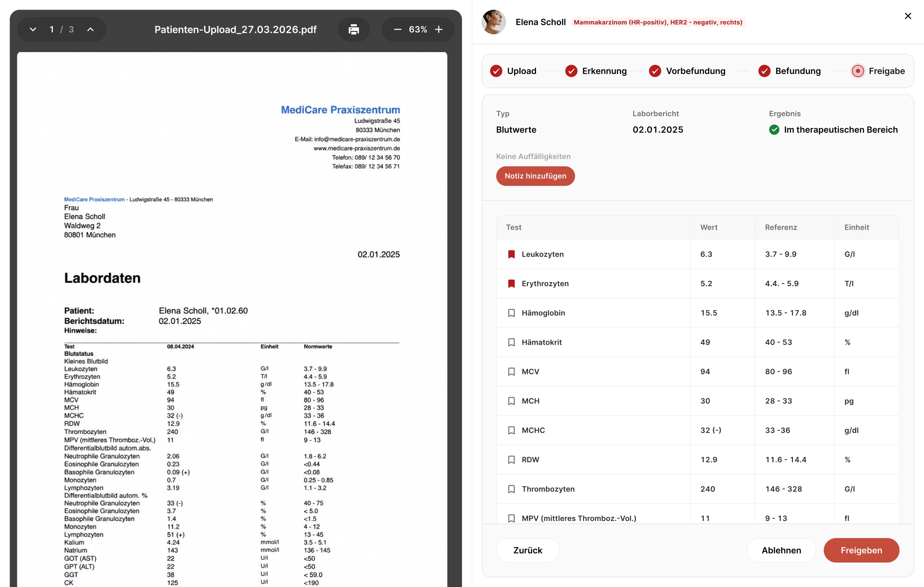Click the Einheit column header
The height and width of the screenshot is (587, 924).
click(x=857, y=227)
